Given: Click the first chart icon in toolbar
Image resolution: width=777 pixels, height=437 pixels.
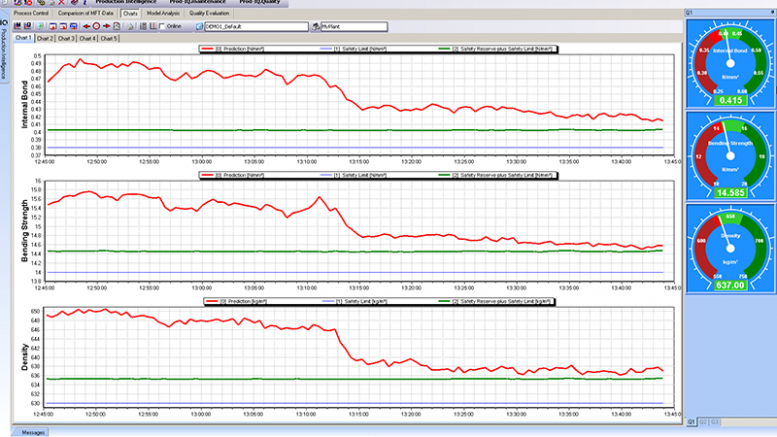Looking at the screenshot, I should pyautogui.click(x=17, y=26).
